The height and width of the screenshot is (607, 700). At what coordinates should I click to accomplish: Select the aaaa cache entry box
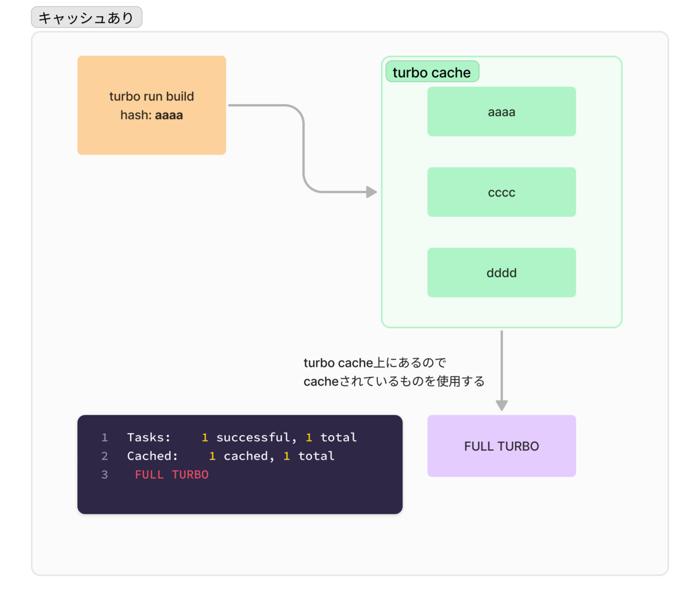pyautogui.click(x=502, y=111)
